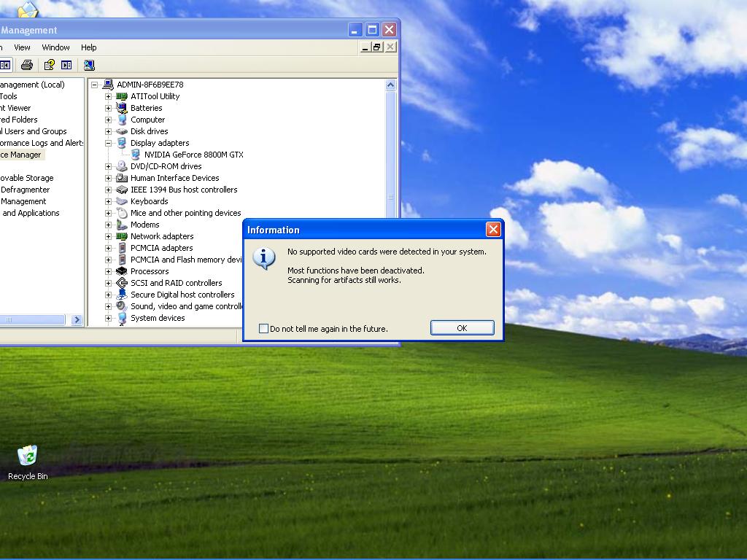Click the scan for hardware changes icon
This screenshot has width=747, height=560.
click(89, 65)
